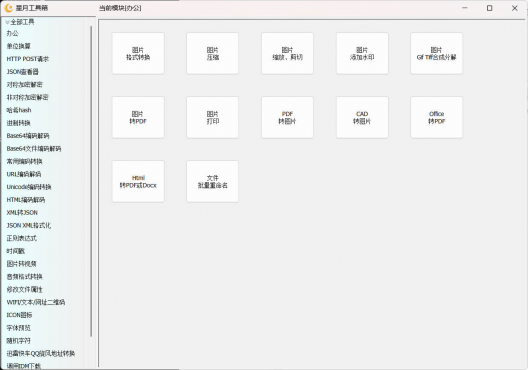This screenshot has height=370, width=528.
Task: Select 常用编码转换 in the sidebar
Action: coord(25,161)
